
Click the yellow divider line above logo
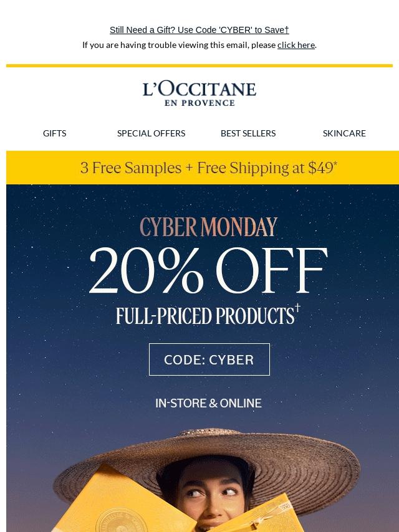[199, 65]
